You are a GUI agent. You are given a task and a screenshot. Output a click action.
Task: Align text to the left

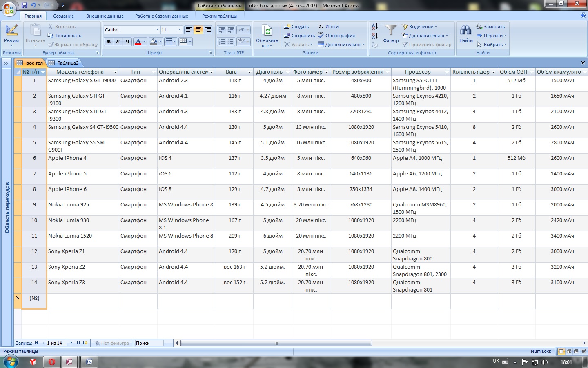coord(189,30)
